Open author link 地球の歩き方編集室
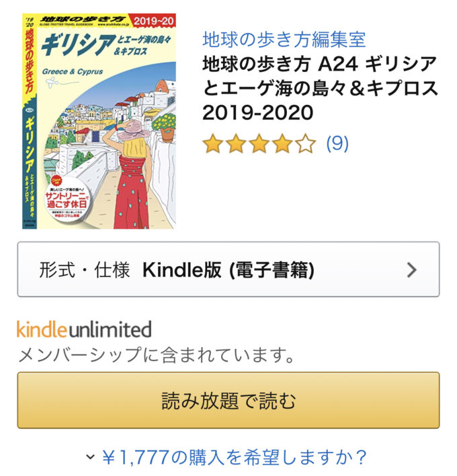 point(284,40)
